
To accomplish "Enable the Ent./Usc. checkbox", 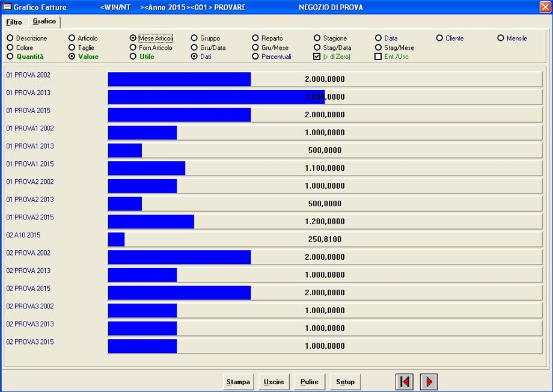I will pyautogui.click(x=378, y=57).
